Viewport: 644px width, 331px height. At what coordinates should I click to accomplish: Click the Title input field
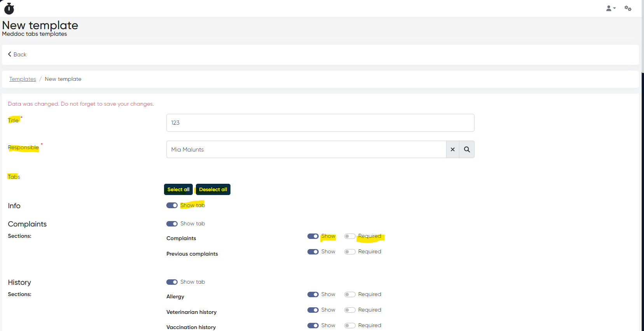pyautogui.click(x=320, y=123)
